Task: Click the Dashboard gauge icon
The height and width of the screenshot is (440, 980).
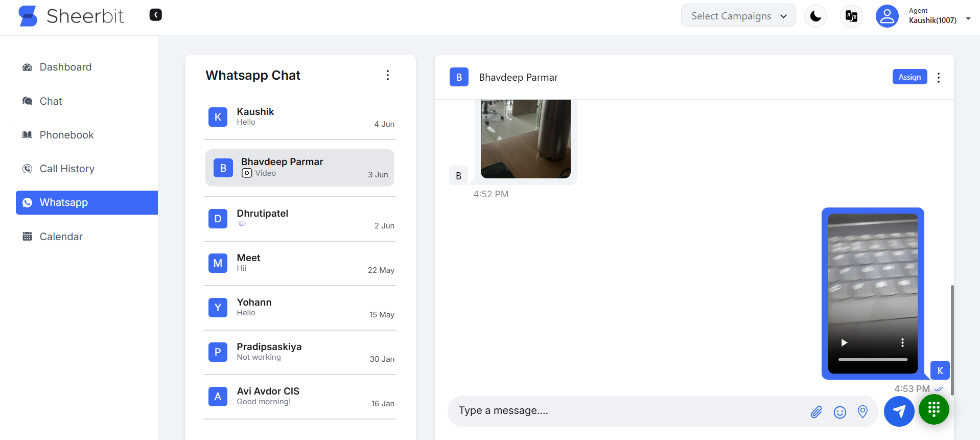Action: (27, 67)
